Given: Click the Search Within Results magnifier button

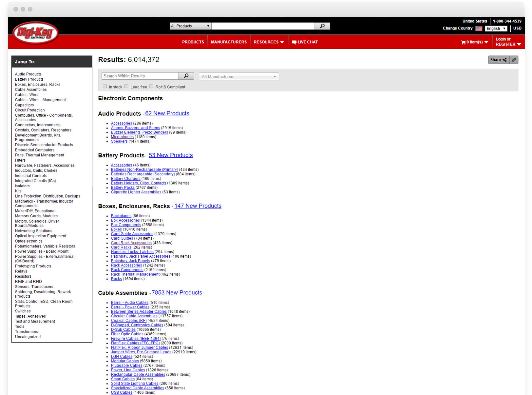Looking at the screenshot, I should (x=186, y=76).
